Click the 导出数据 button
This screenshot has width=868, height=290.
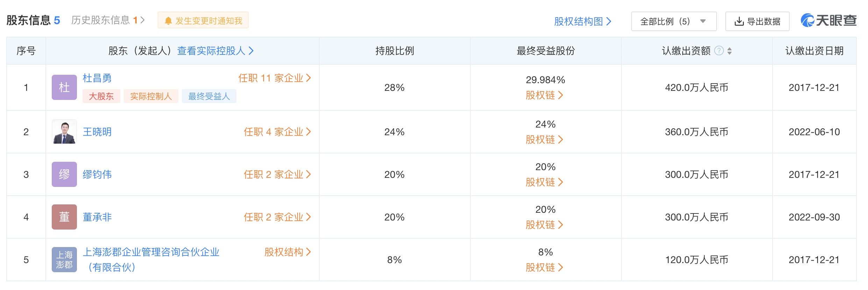757,21
